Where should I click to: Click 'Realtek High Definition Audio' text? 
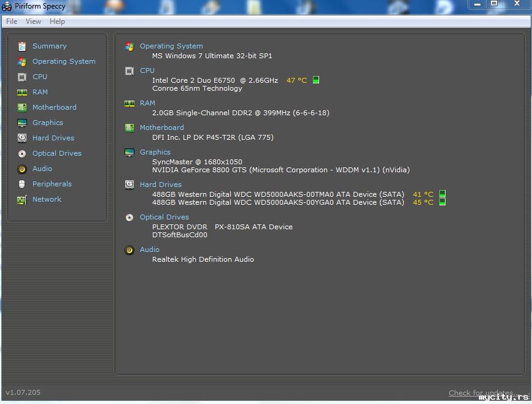(203, 259)
